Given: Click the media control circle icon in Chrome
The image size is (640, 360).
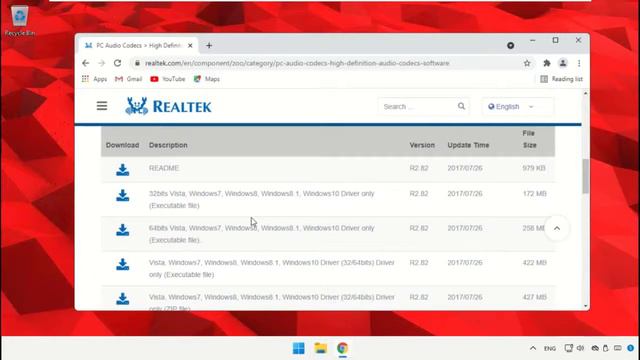Looking at the screenshot, I should pyautogui.click(x=510, y=45).
